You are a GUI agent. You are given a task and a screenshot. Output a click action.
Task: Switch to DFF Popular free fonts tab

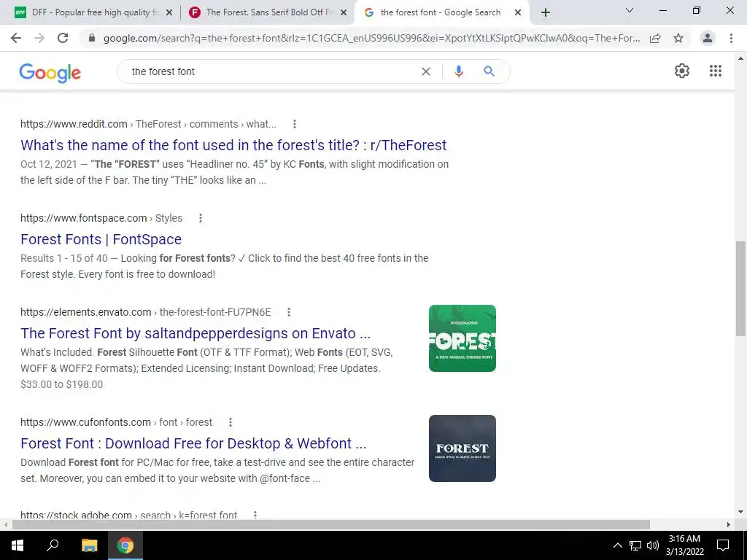coord(93,12)
